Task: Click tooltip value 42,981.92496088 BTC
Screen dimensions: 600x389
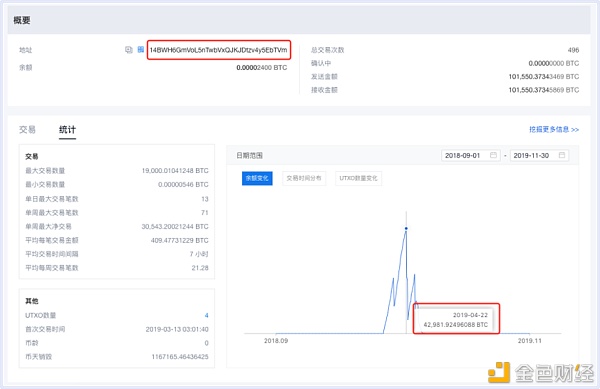Action: (456, 325)
